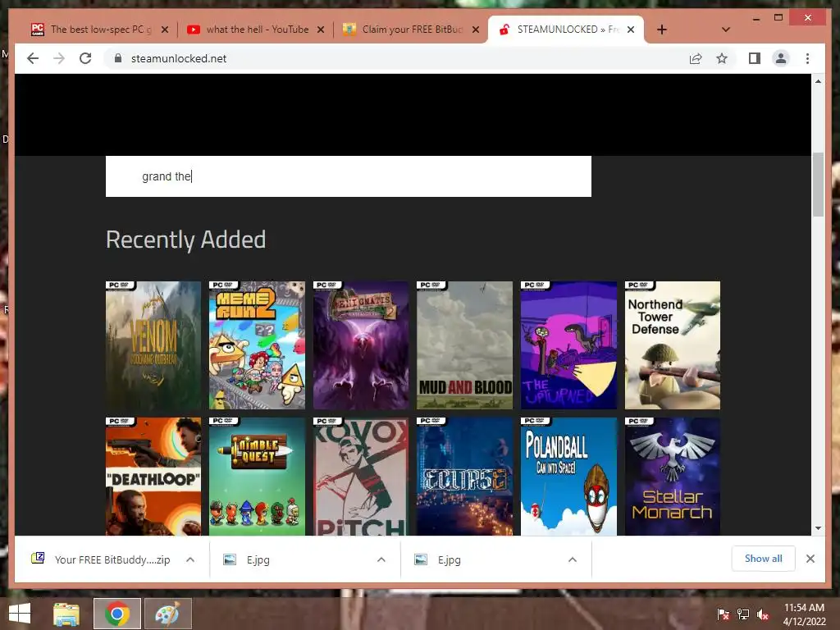The width and height of the screenshot is (840, 630).
Task: Open the Windows Start menu
Action: 20,614
